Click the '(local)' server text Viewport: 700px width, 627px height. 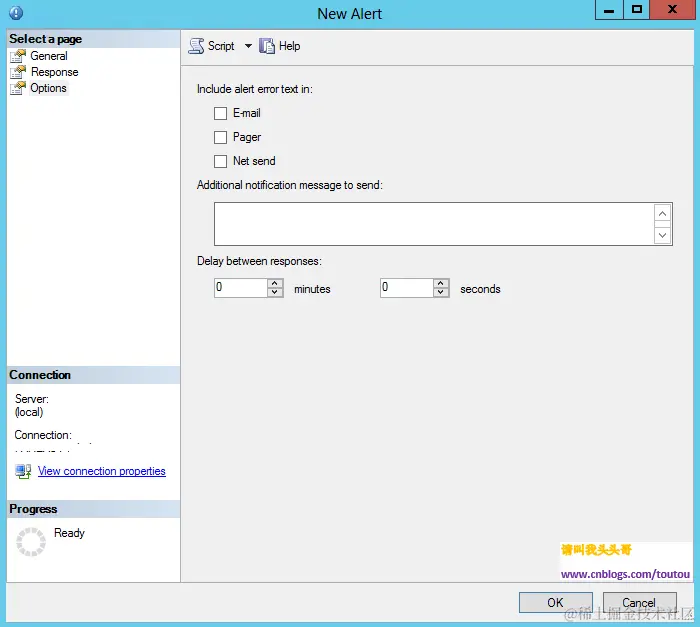pyautogui.click(x=29, y=412)
